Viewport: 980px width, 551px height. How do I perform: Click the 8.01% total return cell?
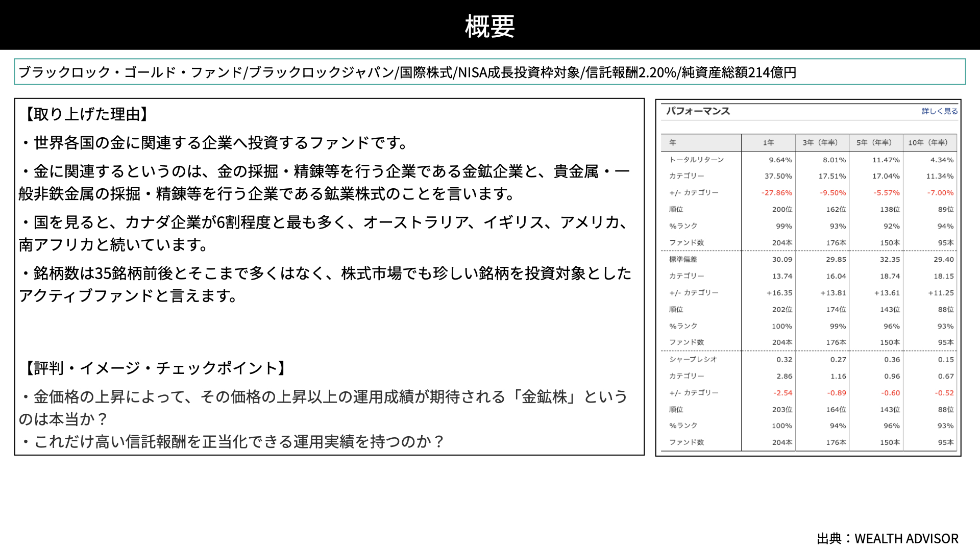coord(835,160)
